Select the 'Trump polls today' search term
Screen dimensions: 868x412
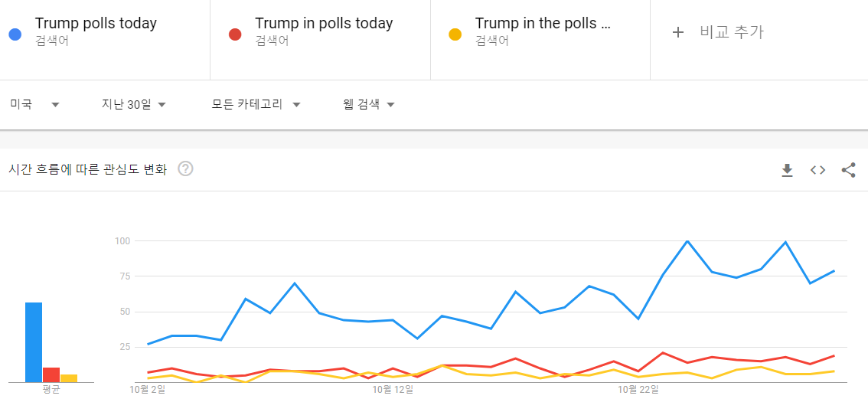coord(96,24)
